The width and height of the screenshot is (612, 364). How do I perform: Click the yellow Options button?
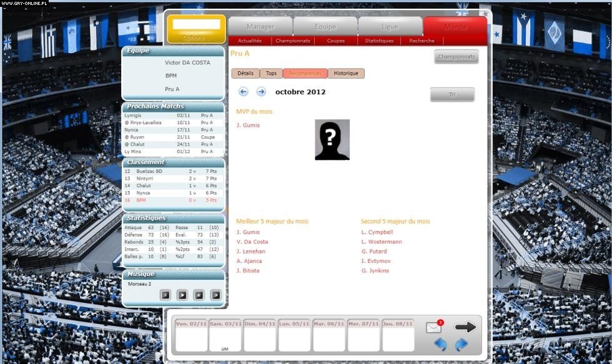(194, 29)
